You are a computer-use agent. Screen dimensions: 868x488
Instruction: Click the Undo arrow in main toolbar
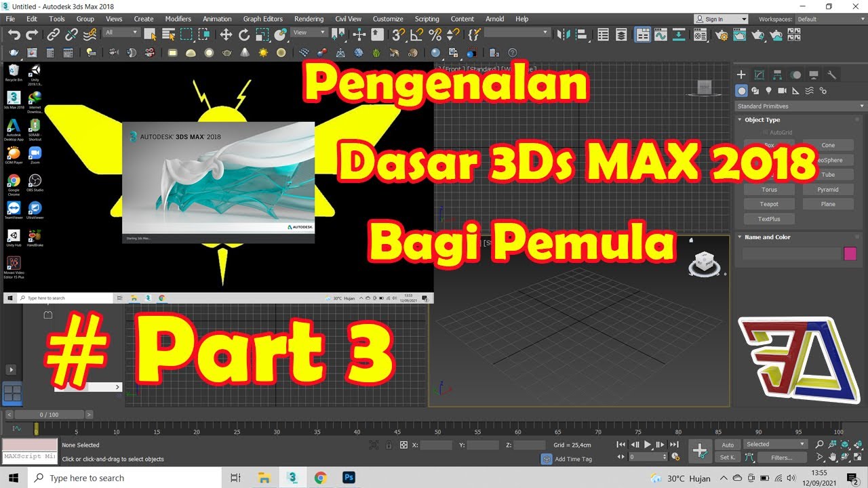tap(14, 35)
